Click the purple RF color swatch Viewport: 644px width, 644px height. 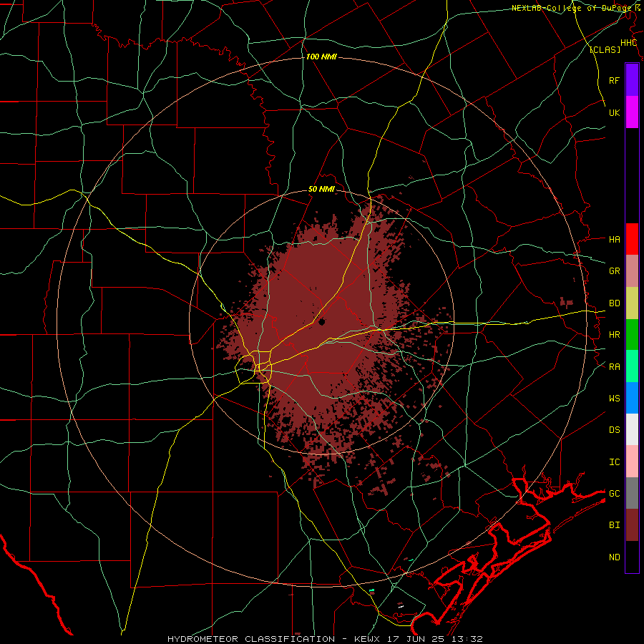click(x=632, y=80)
